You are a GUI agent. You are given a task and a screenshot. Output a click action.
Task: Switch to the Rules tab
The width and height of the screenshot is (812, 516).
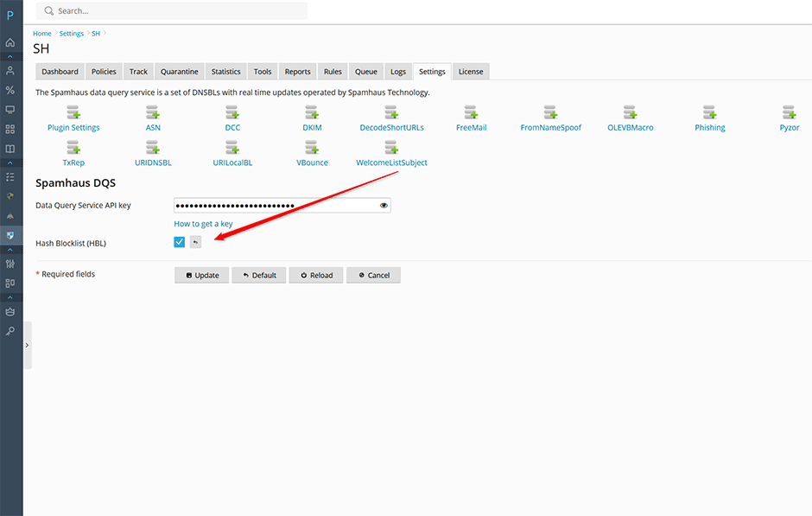point(333,72)
